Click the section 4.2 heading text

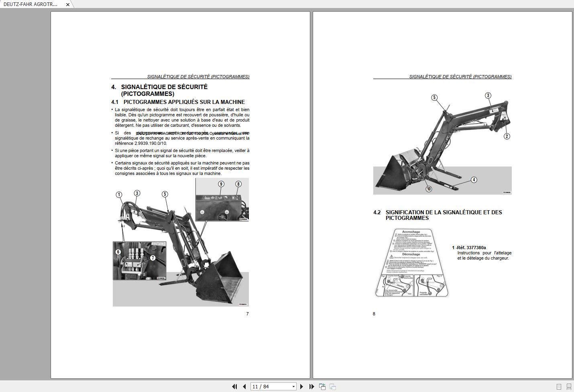point(444,215)
